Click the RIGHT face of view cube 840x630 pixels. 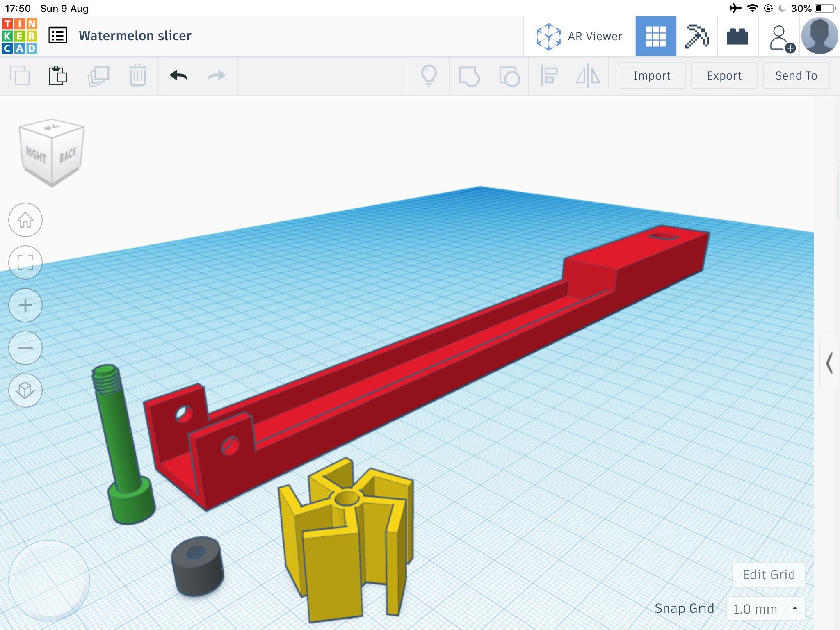point(36,155)
